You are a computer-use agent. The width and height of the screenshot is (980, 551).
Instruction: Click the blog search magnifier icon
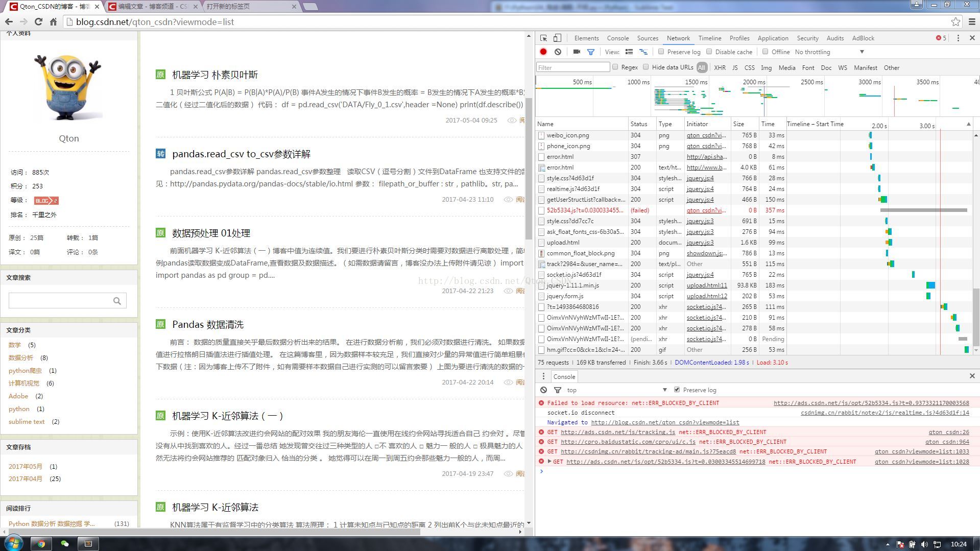pos(117,301)
